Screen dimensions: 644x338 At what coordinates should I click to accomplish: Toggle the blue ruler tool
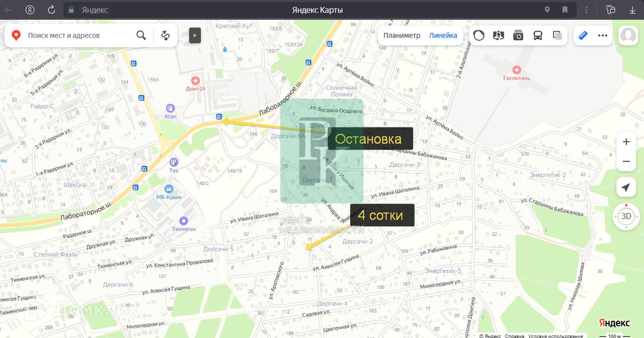tap(583, 35)
